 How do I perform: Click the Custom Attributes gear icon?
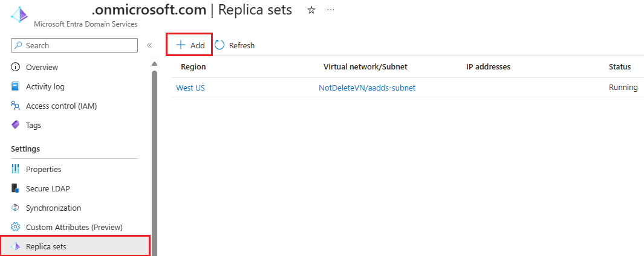tap(16, 227)
